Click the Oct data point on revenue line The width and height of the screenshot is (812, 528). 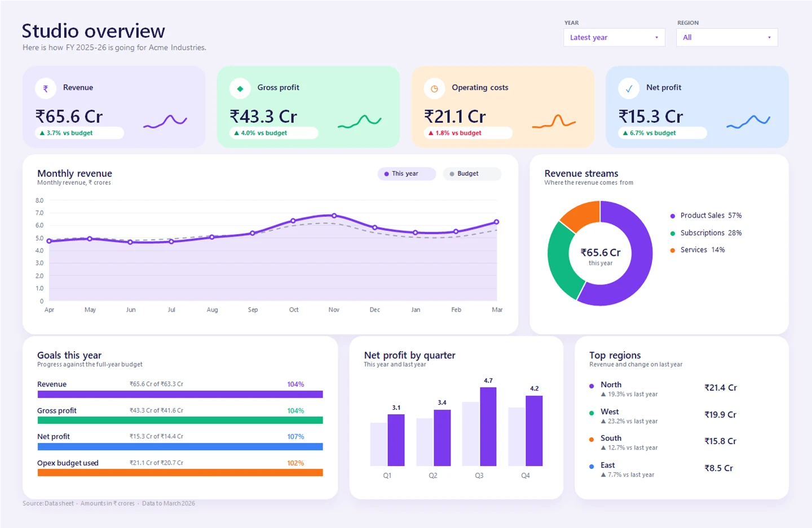point(293,221)
